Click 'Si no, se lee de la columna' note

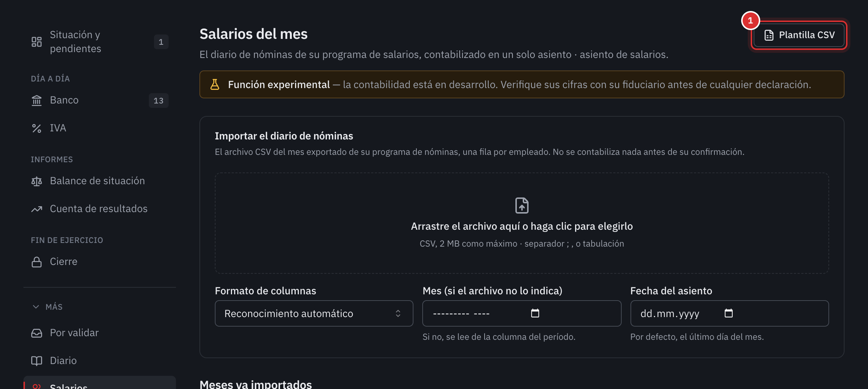point(499,337)
